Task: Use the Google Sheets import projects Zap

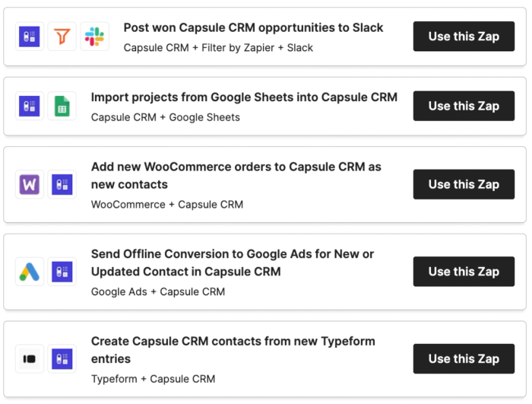Action: coord(464,106)
